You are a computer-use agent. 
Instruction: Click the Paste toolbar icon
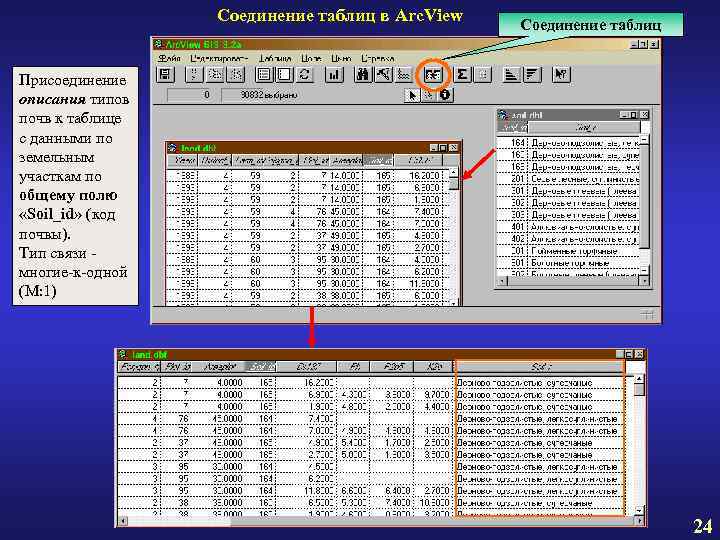[x=236, y=74]
